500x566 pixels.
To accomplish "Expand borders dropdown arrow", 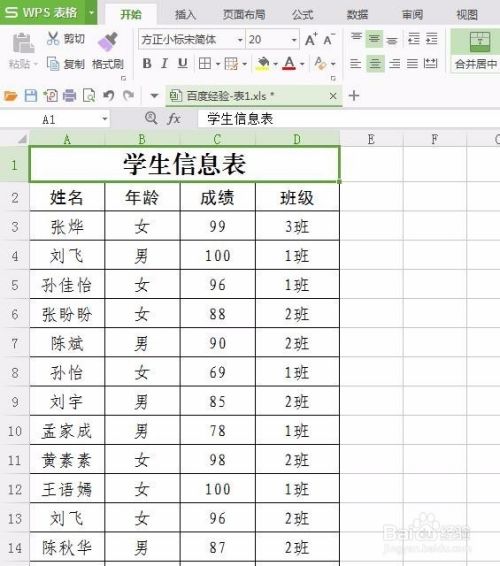I will point(218,64).
